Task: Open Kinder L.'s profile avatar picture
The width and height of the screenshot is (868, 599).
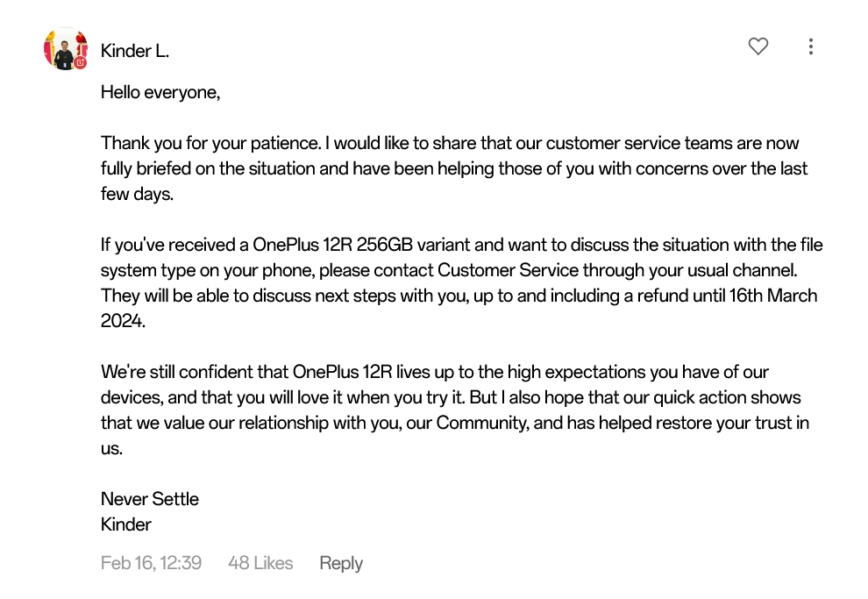Action: pos(66,48)
